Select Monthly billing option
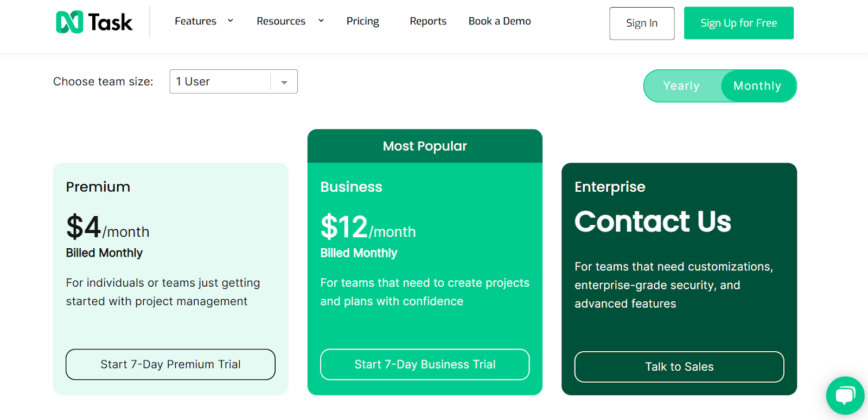Image resolution: width=868 pixels, height=420 pixels. (x=757, y=86)
